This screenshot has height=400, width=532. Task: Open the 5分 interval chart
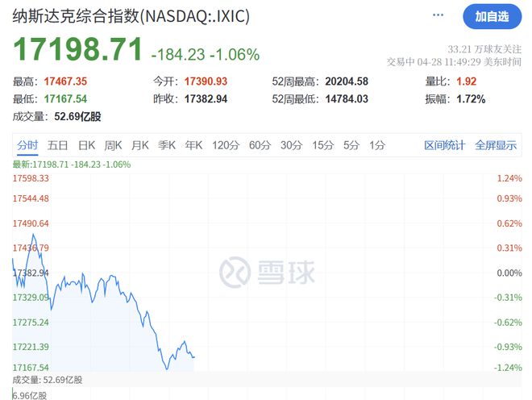coord(351,145)
